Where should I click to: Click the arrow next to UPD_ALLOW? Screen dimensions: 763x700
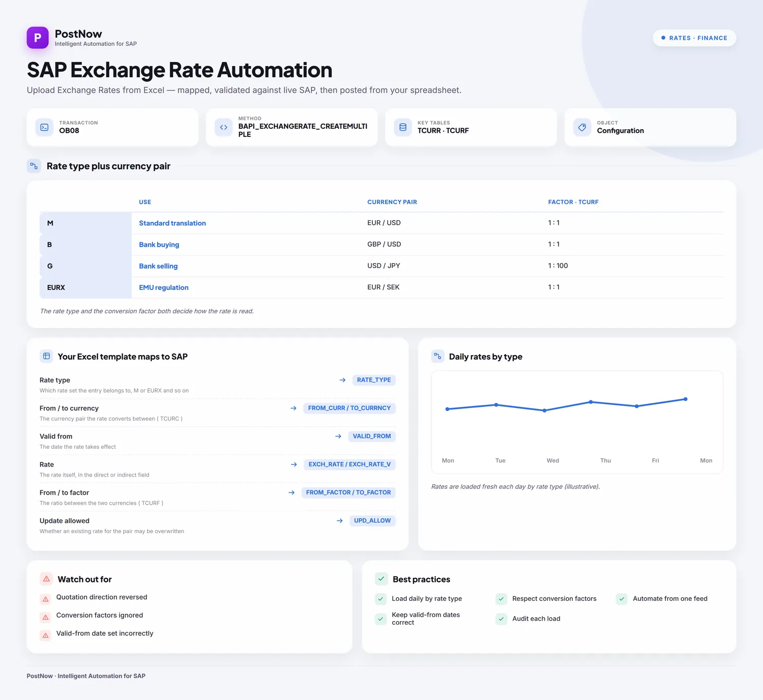tap(340, 520)
